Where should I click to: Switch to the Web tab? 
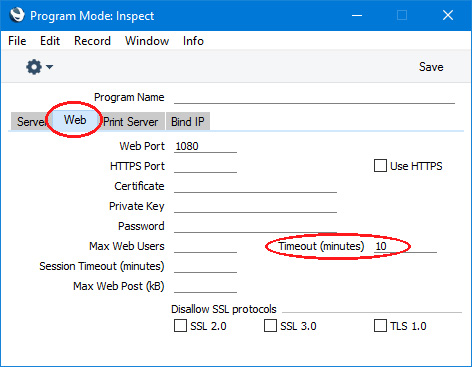tap(75, 120)
